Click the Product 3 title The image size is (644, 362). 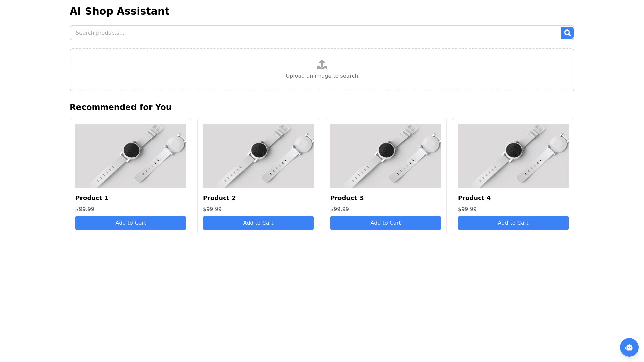tap(347, 198)
